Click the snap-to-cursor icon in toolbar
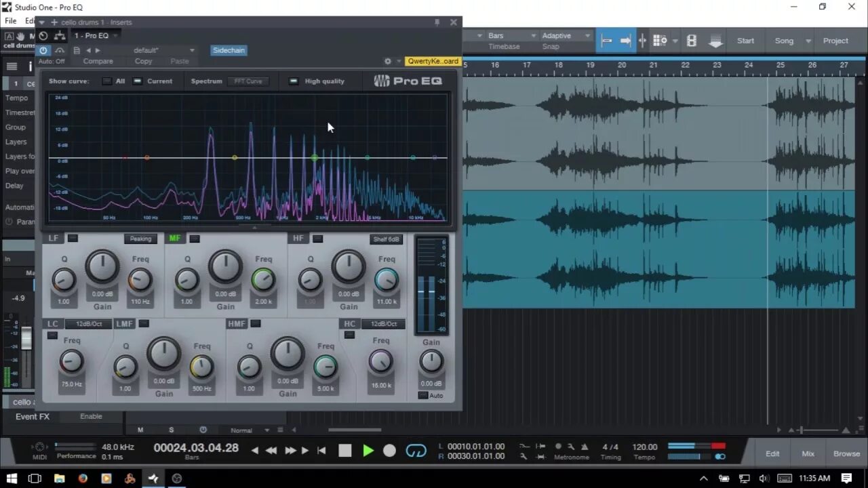The height and width of the screenshot is (488, 868). (643, 41)
